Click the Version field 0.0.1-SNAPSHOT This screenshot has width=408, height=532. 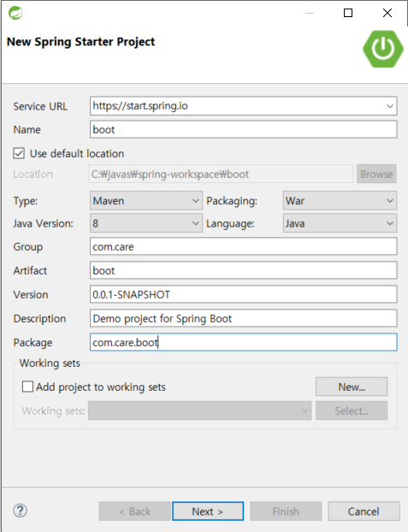point(244,294)
